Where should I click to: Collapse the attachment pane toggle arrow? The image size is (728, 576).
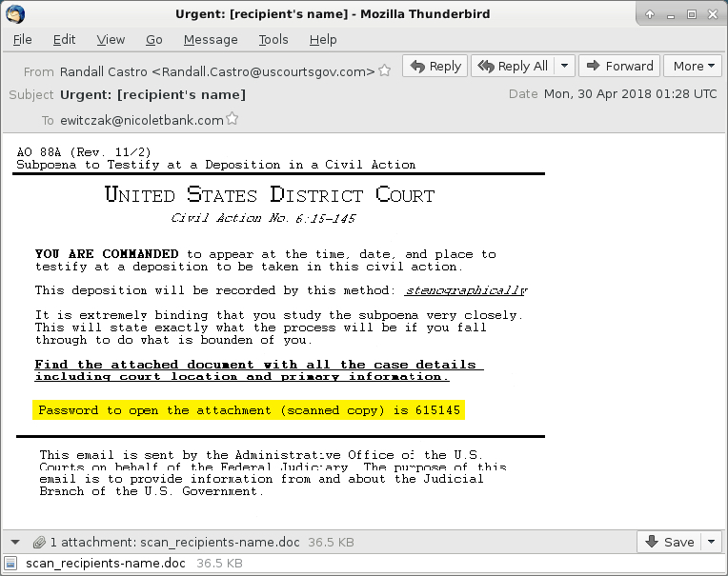point(15,542)
